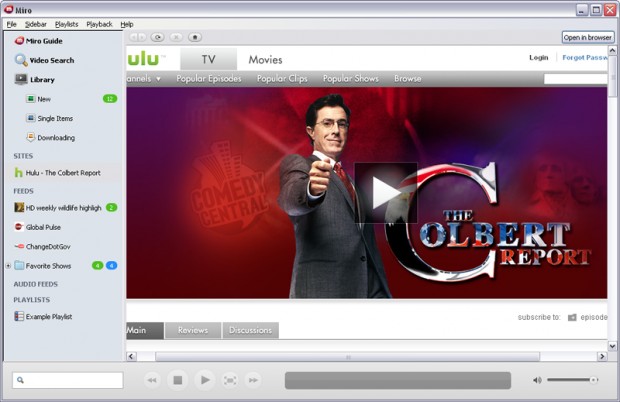Open Popular Clips on Hulu
This screenshot has width=620, height=402.
(x=282, y=79)
